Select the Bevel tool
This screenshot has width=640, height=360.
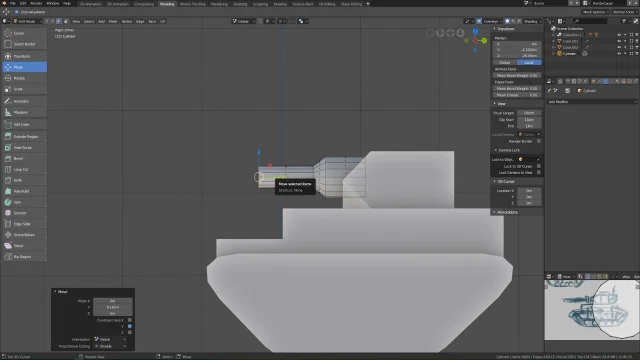24,158
